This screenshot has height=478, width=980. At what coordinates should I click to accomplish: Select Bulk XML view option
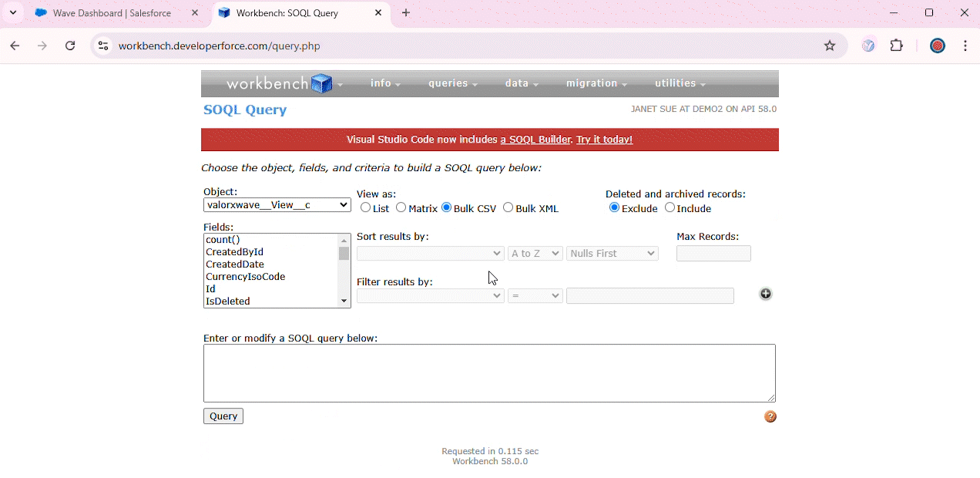(508, 207)
